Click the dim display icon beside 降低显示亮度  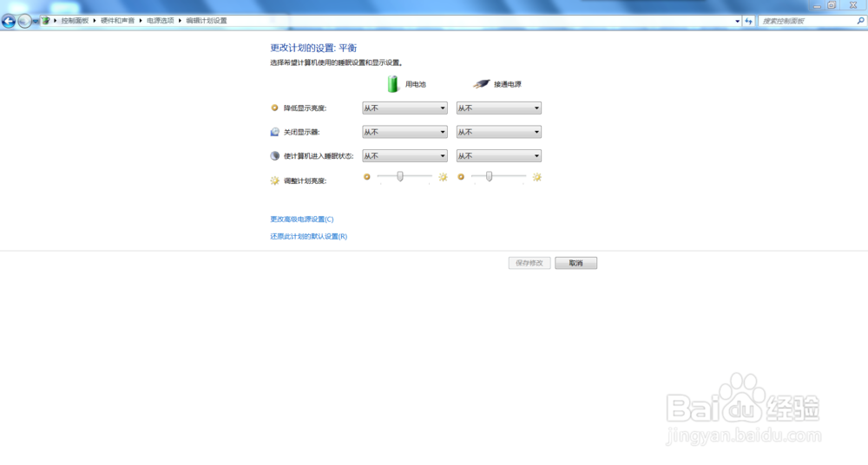274,108
